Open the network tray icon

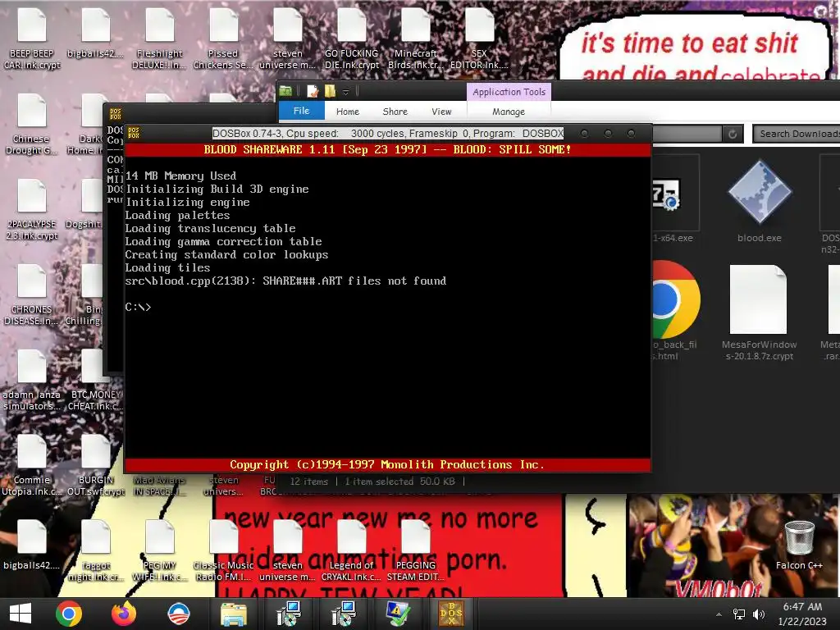(x=739, y=614)
